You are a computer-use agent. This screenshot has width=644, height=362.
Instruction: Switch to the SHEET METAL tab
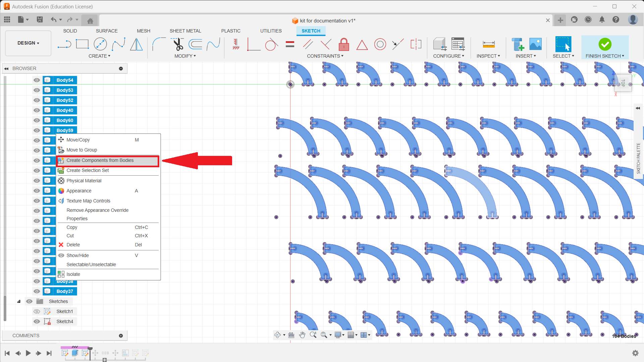coord(185,31)
